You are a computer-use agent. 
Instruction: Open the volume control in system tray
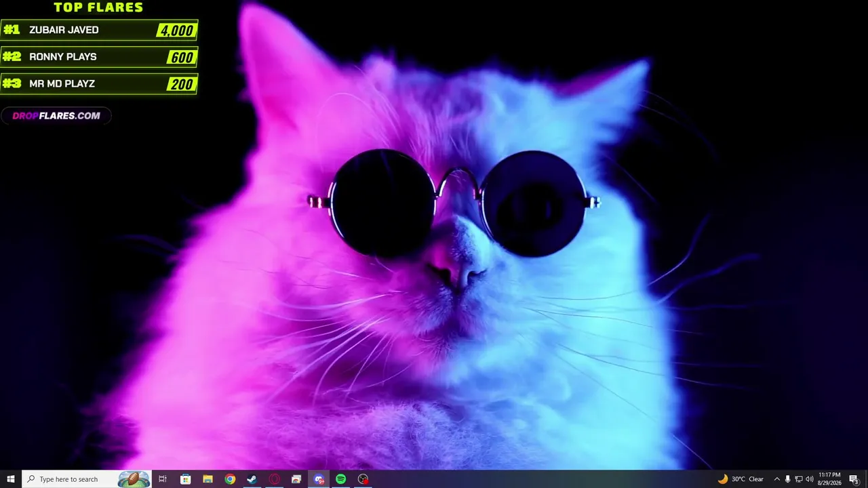tap(809, 479)
